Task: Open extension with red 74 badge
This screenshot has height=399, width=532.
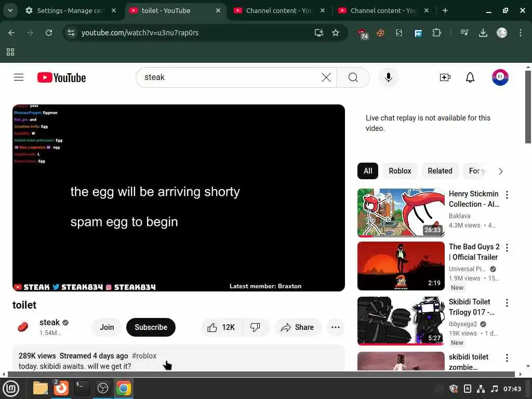Action: (363, 33)
